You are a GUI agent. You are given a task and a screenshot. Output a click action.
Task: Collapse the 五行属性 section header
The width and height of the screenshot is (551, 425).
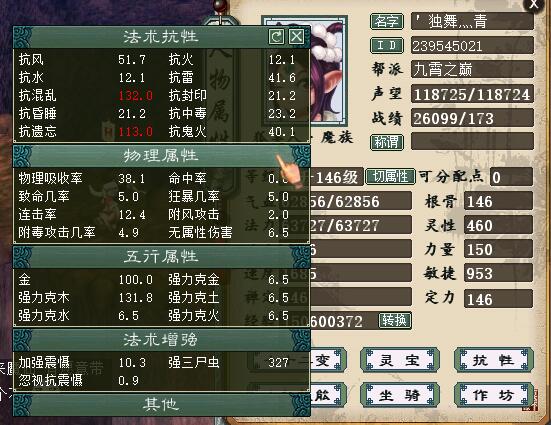pos(162,257)
